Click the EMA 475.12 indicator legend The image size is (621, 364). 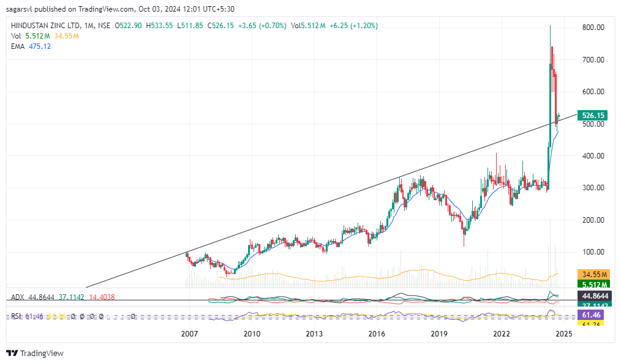click(x=31, y=46)
